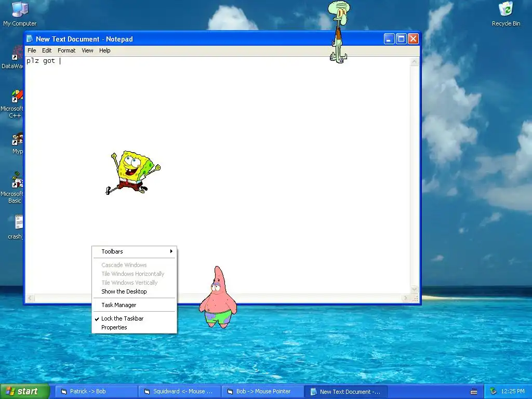The width and height of the screenshot is (532, 399).
Task: Open the Format menu in Notepad
Action: [66, 50]
